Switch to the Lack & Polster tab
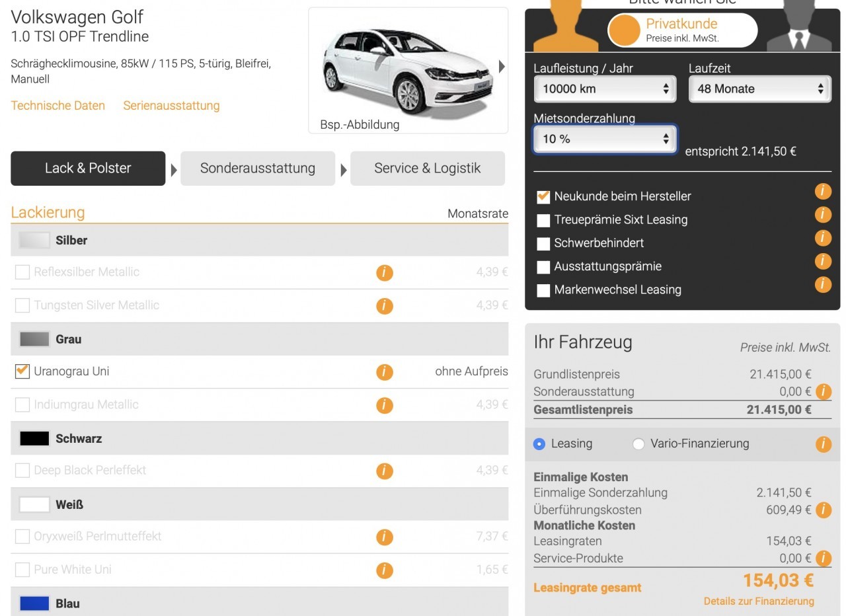 (88, 169)
